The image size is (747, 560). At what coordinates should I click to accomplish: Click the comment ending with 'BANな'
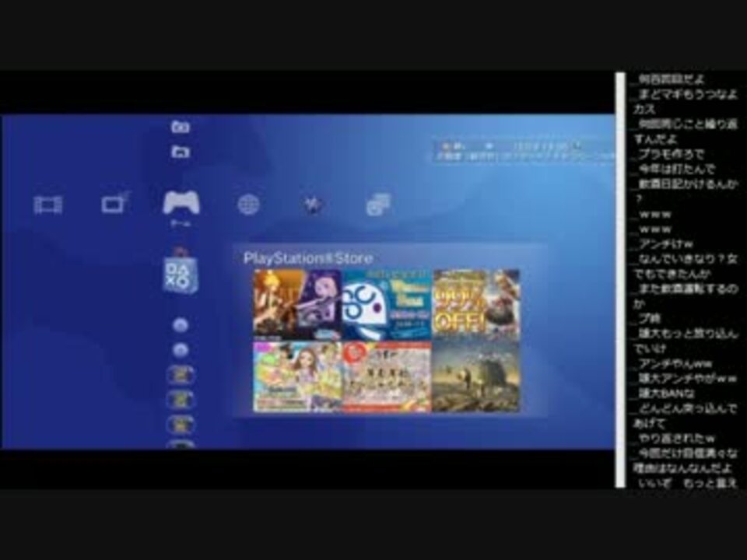pyautogui.click(x=666, y=394)
